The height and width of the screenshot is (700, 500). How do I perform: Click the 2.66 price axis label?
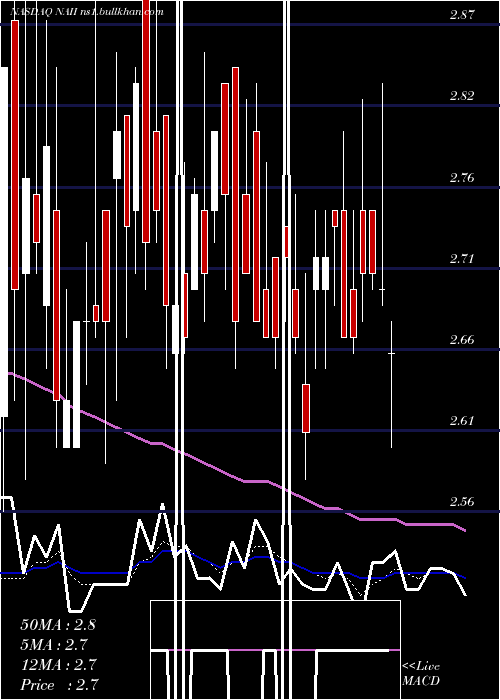(462, 340)
